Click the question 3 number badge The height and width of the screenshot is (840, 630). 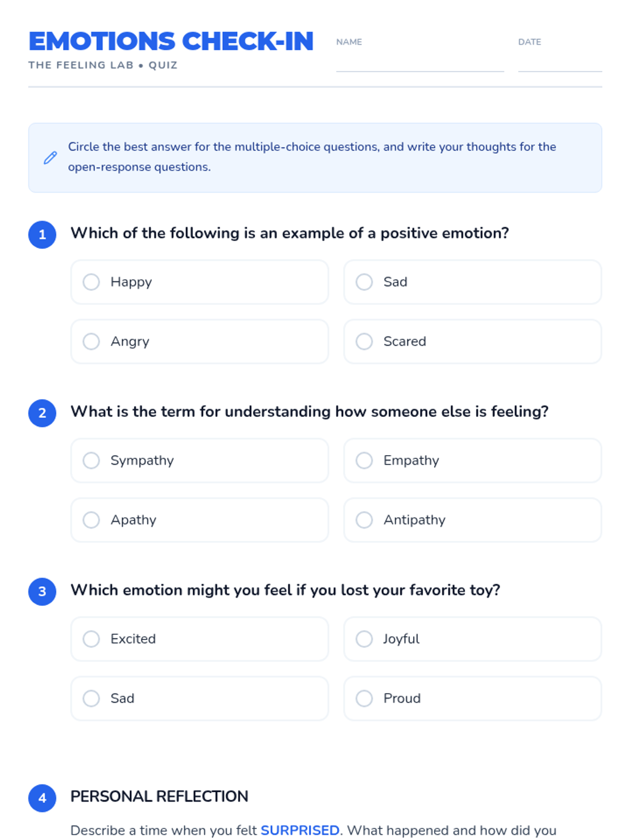click(x=43, y=592)
